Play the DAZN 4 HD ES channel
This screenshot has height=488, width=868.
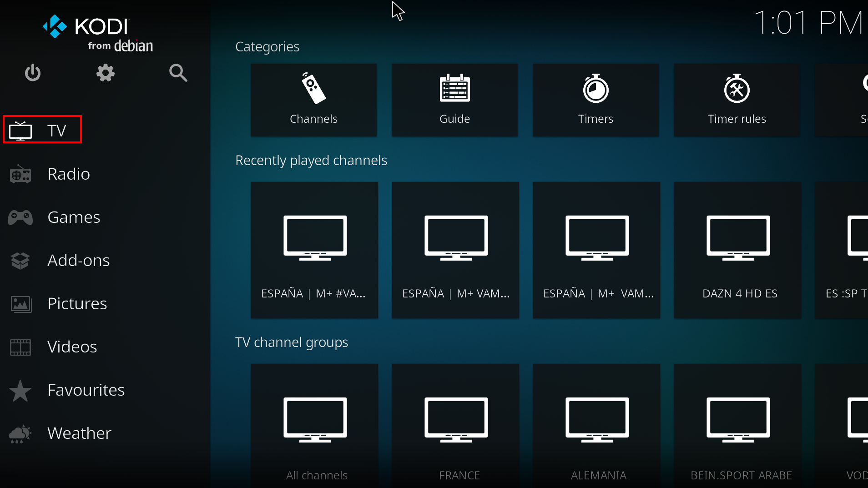coord(737,250)
